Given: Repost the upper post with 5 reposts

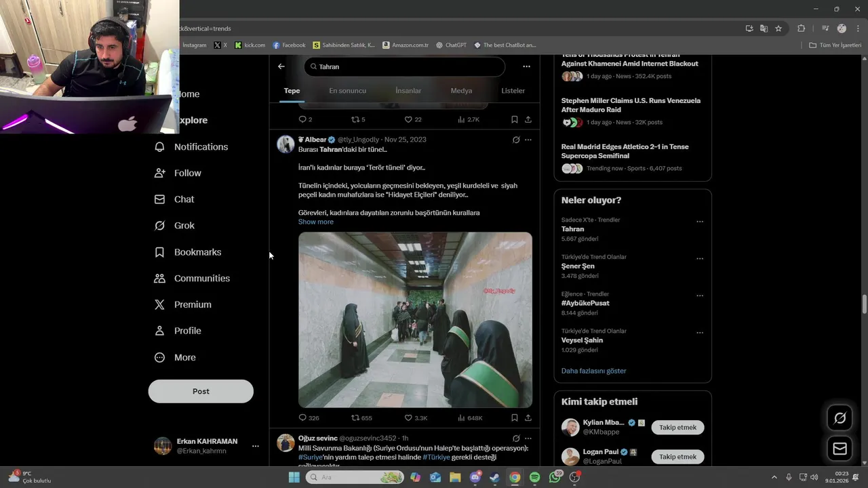Looking at the screenshot, I should (359, 119).
